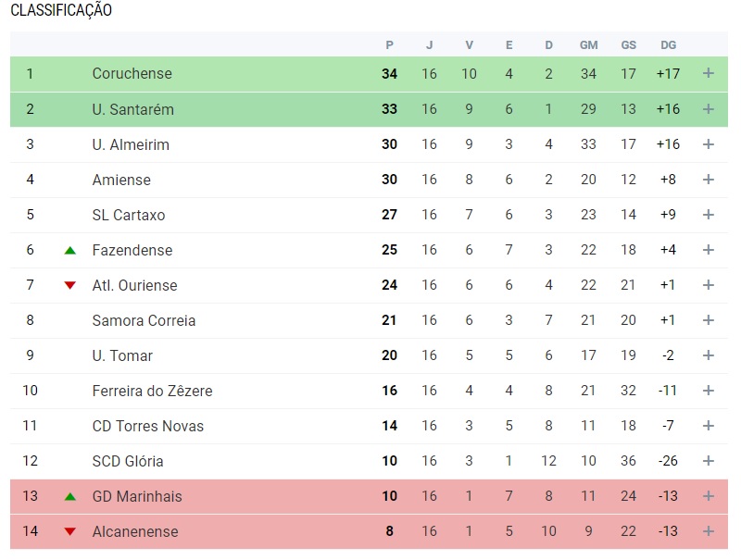Open the plus icon for U. Almeirim
Image resolution: width=741 pixels, height=560 pixels.
[708, 144]
